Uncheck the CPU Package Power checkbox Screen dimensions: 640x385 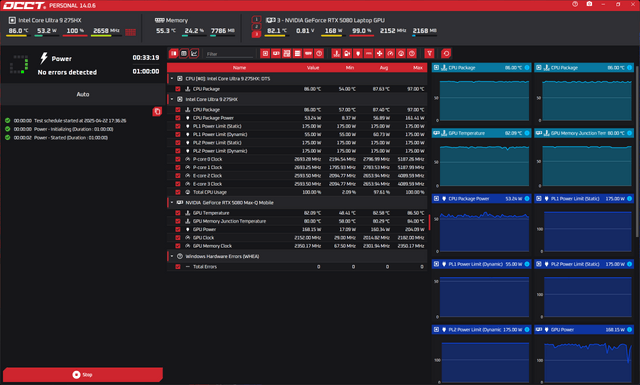[178, 118]
